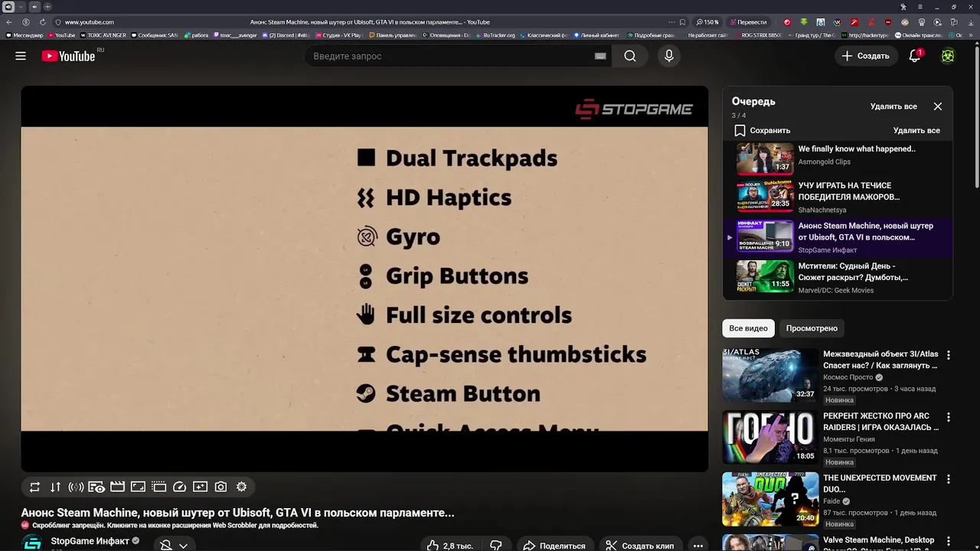Viewport: 980px width, 551px height.
Task: Click the resize video player icon
Action: (138, 487)
